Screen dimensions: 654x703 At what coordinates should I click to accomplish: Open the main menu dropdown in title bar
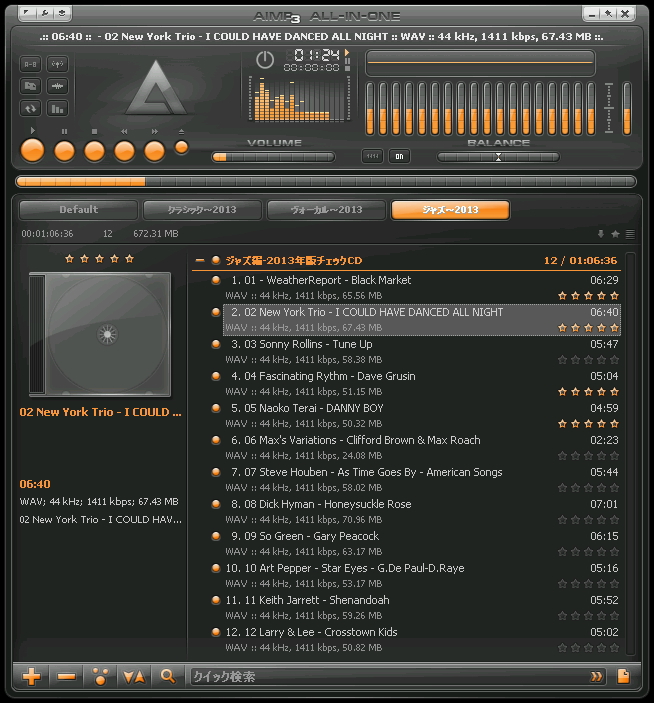click(27, 13)
